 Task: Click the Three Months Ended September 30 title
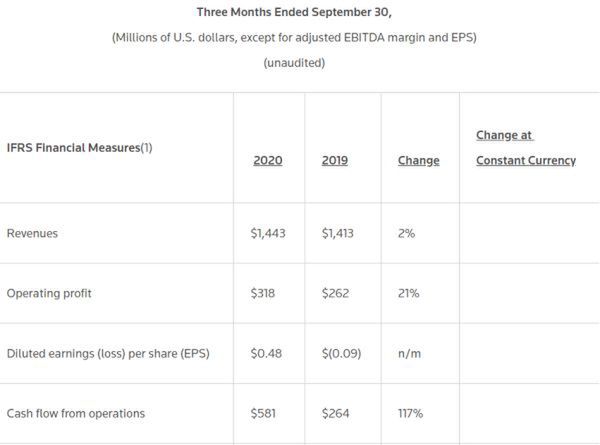pos(301,14)
